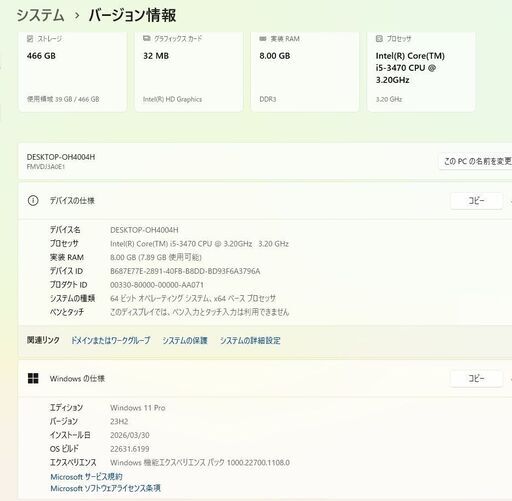Click the storage icon on the ストレージ card
This screenshot has width=512, height=501.
coord(30,39)
